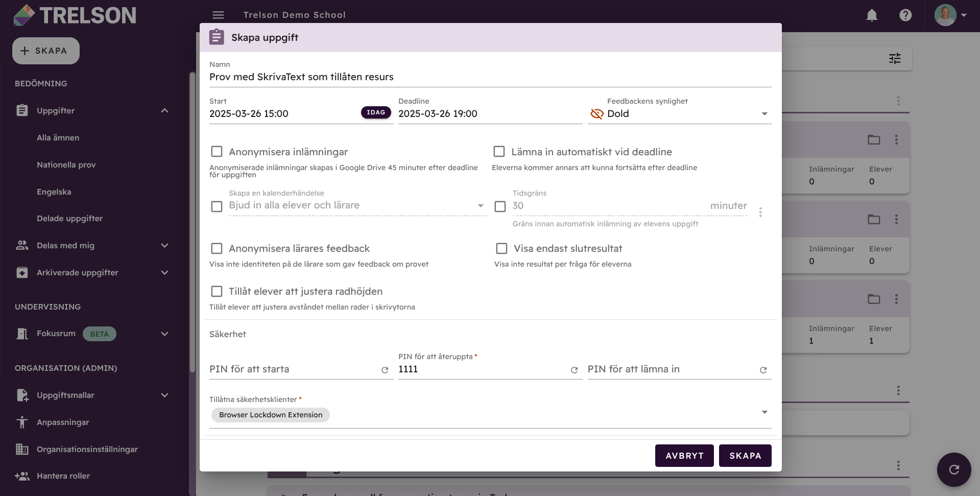Click the crossed-eye Dold visibility icon

pyautogui.click(x=596, y=114)
